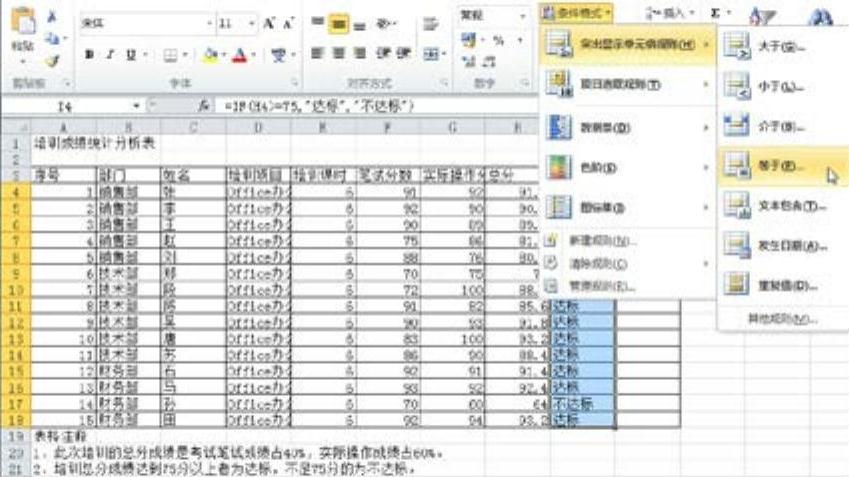Open the Insert (插入) cells dropdown
The height and width of the screenshot is (477, 849).
tap(670, 13)
